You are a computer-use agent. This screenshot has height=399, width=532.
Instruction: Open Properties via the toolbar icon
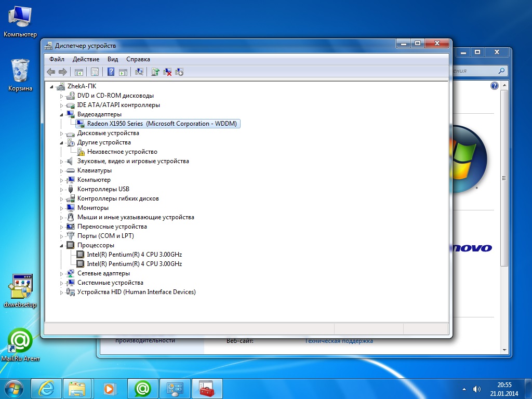(x=95, y=72)
